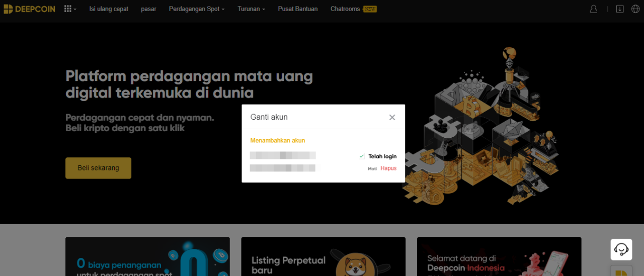This screenshot has height=276, width=644.
Task: Go to the pasar page
Action: tap(148, 9)
